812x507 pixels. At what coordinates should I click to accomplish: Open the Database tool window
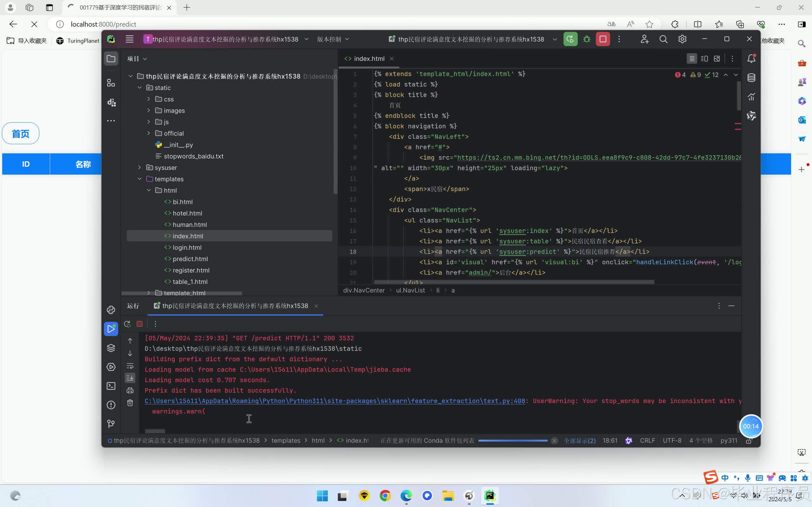(x=751, y=78)
